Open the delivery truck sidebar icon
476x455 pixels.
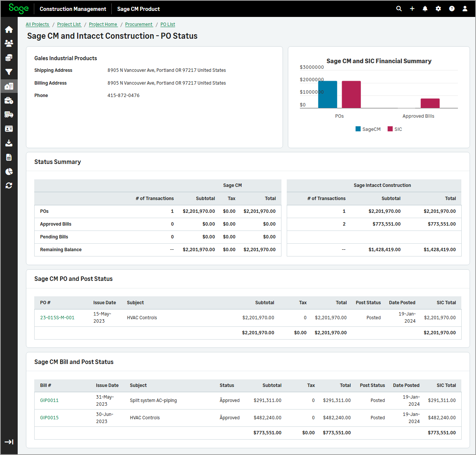9,114
